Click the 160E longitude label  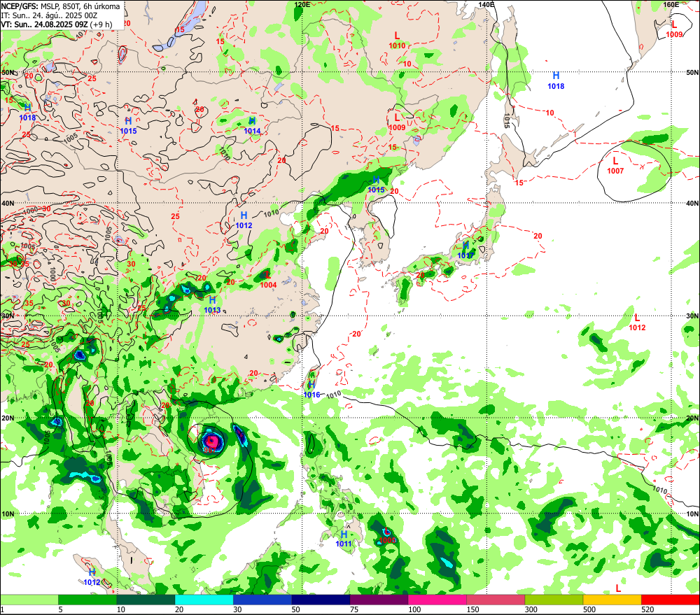click(x=671, y=4)
